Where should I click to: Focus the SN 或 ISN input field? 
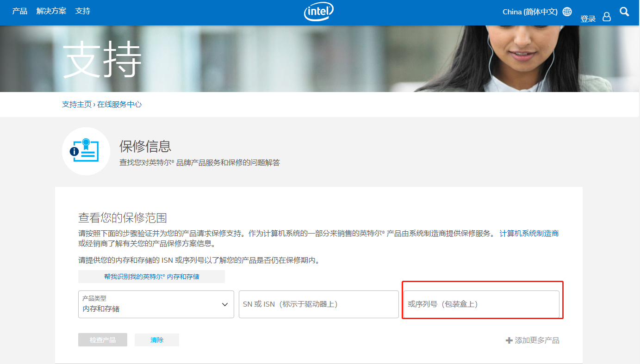tap(319, 304)
